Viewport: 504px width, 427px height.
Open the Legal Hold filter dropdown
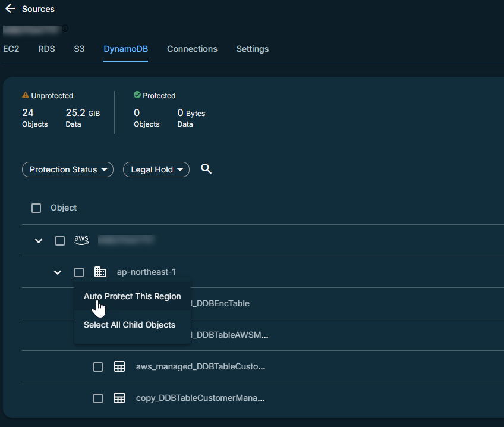[156, 169]
